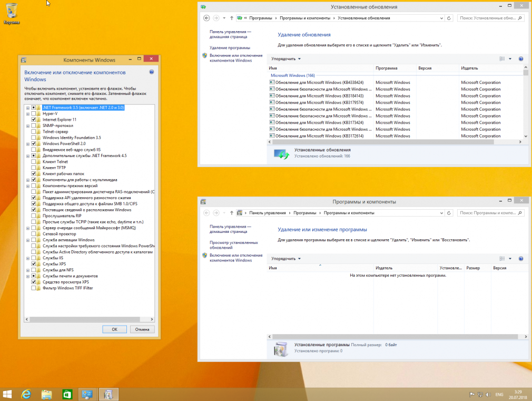532x401 pixels.
Task: Expand the SNMP-протокол tree node
Action: pos(28,125)
